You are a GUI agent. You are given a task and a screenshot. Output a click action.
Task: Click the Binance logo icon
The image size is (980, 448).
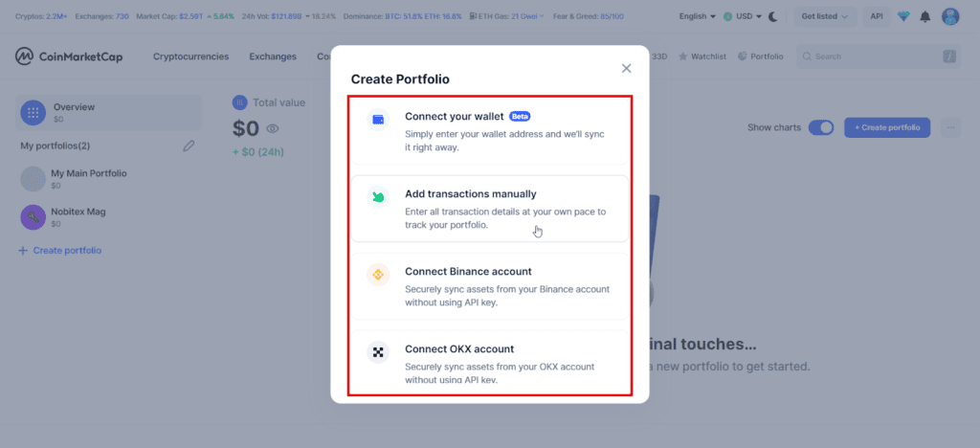[378, 275]
